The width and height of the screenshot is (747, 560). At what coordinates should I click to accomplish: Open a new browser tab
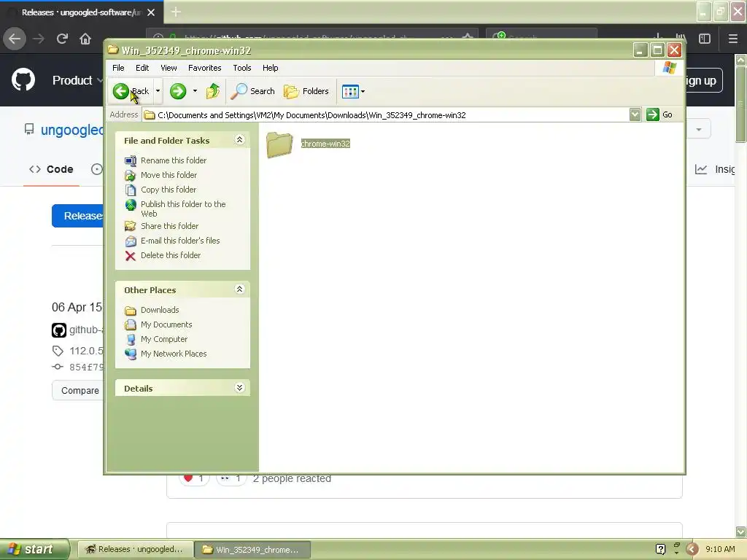[176, 12]
